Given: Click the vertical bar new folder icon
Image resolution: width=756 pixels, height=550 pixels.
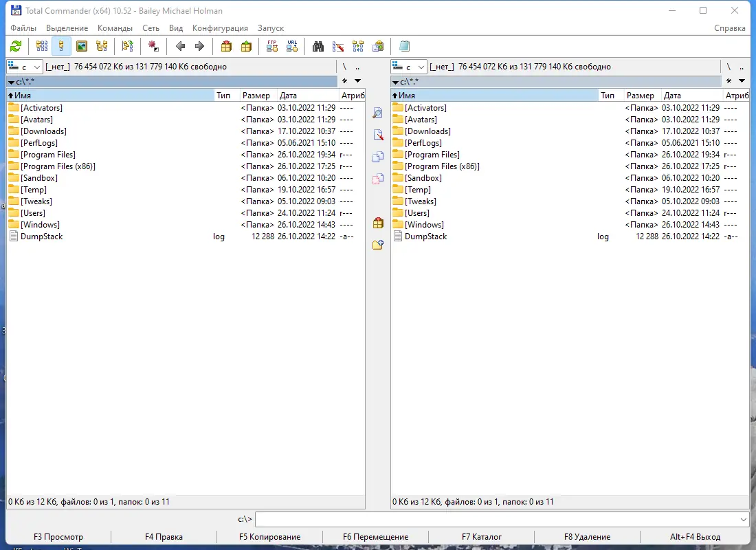Looking at the screenshot, I should 378,245.
